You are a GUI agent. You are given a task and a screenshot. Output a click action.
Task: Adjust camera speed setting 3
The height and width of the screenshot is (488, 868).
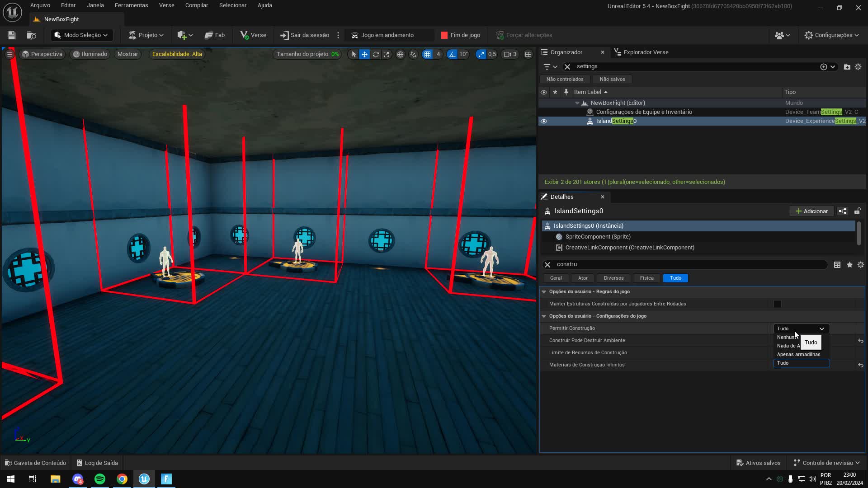[x=510, y=54]
